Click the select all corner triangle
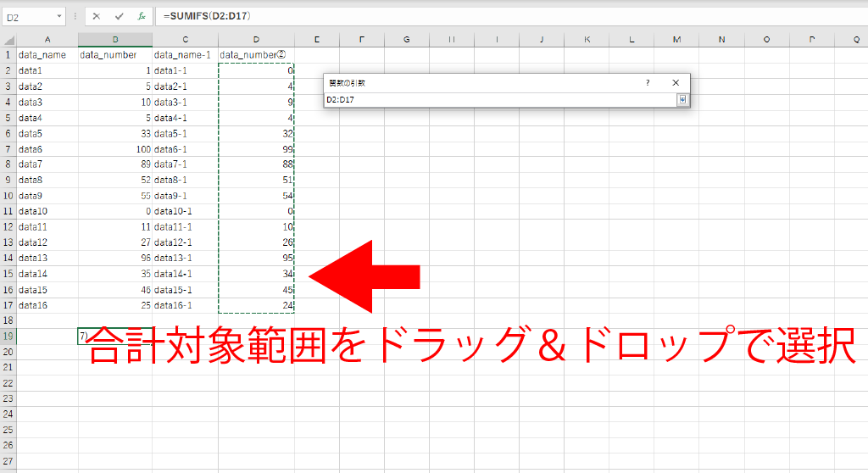Image resolution: width=868 pixels, height=473 pixels. (8, 40)
